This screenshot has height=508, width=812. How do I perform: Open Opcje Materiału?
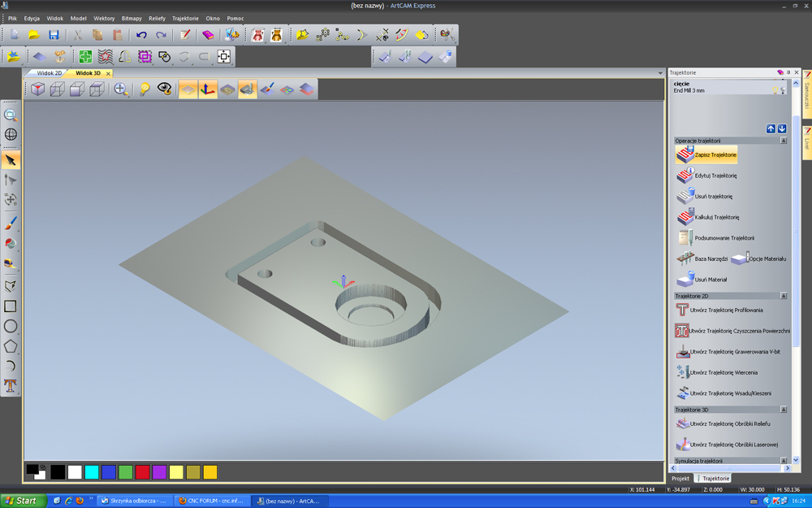pyautogui.click(x=759, y=258)
